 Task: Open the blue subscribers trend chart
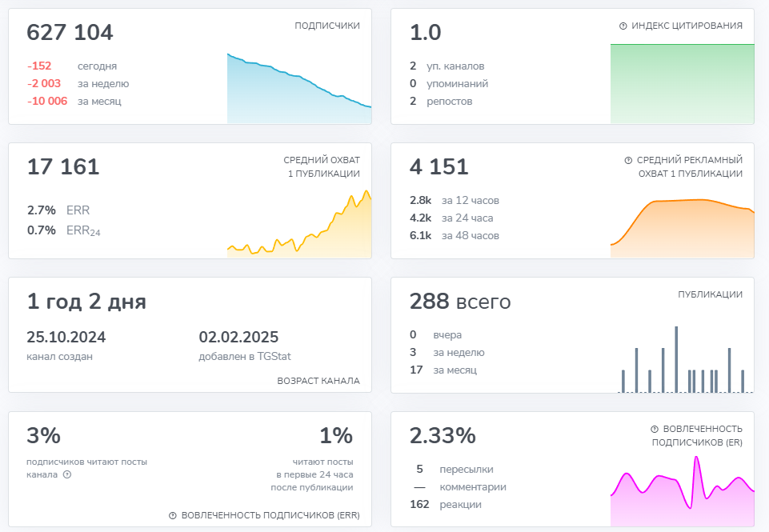coord(299,88)
